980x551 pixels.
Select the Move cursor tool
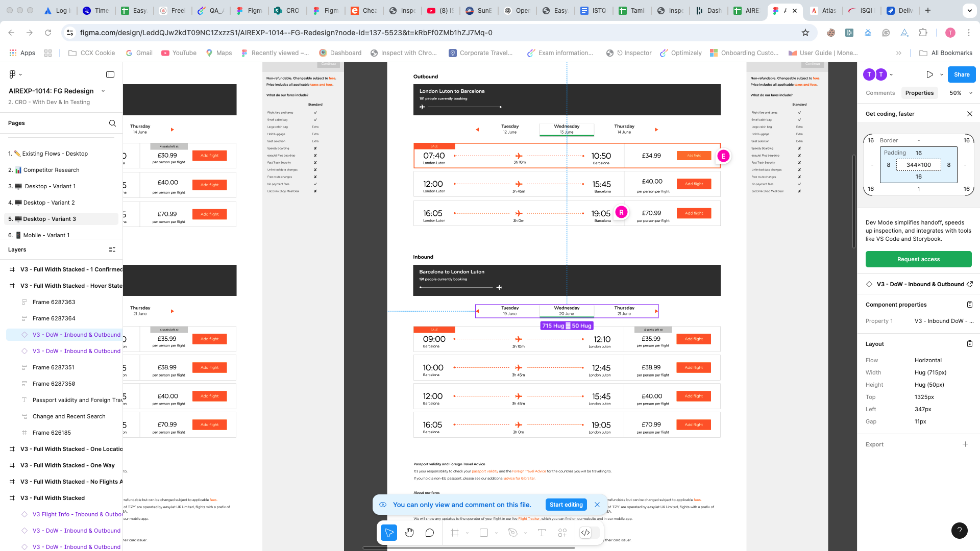pos(389,533)
